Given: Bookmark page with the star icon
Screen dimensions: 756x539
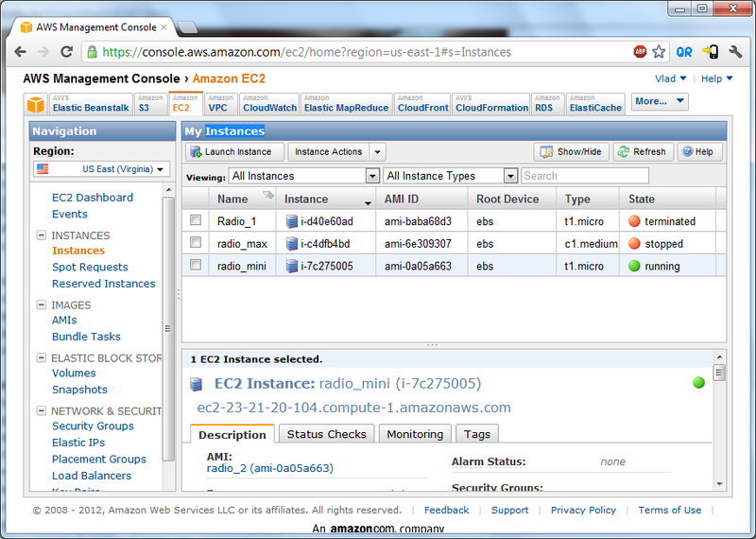Looking at the screenshot, I should pos(659,52).
